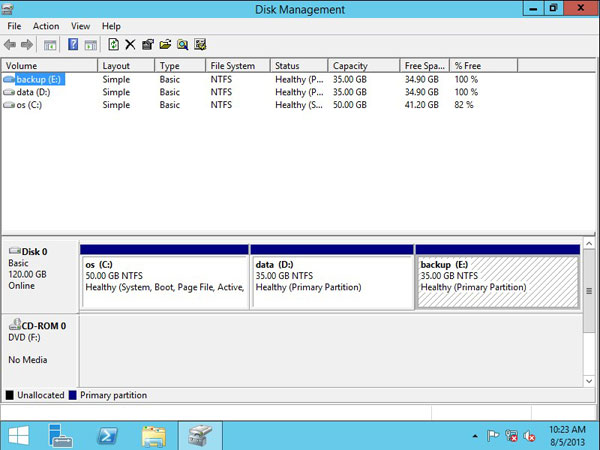Open Server Manager from the taskbar
The height and width of the screenshot is (450, 600).
pos(60,436)
